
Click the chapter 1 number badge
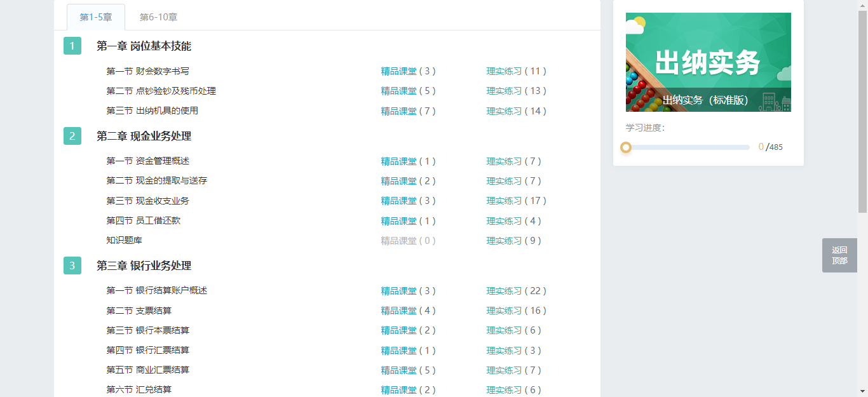tap(72, 46)
